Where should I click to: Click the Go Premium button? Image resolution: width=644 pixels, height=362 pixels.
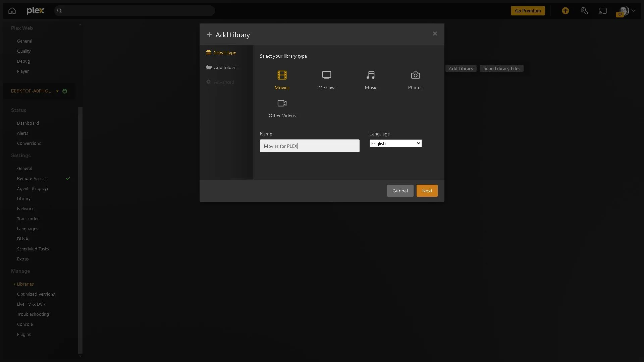point(528,11)
